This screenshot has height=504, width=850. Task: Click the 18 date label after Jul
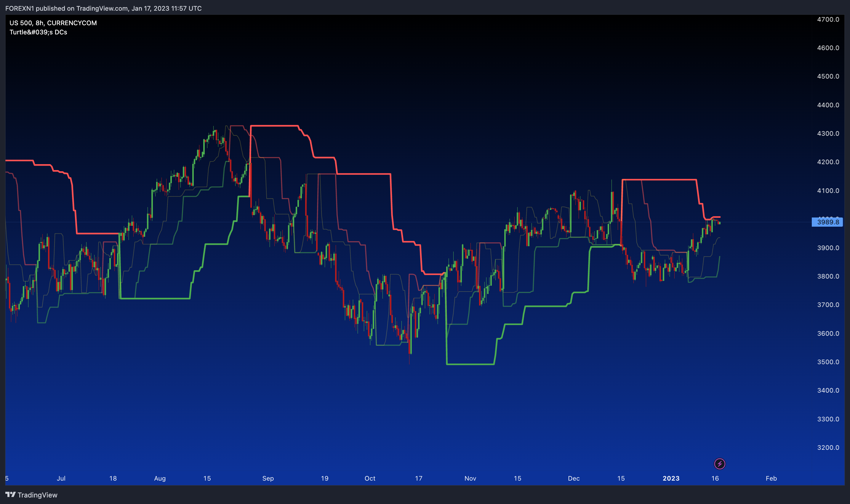[x=113, y=479]
